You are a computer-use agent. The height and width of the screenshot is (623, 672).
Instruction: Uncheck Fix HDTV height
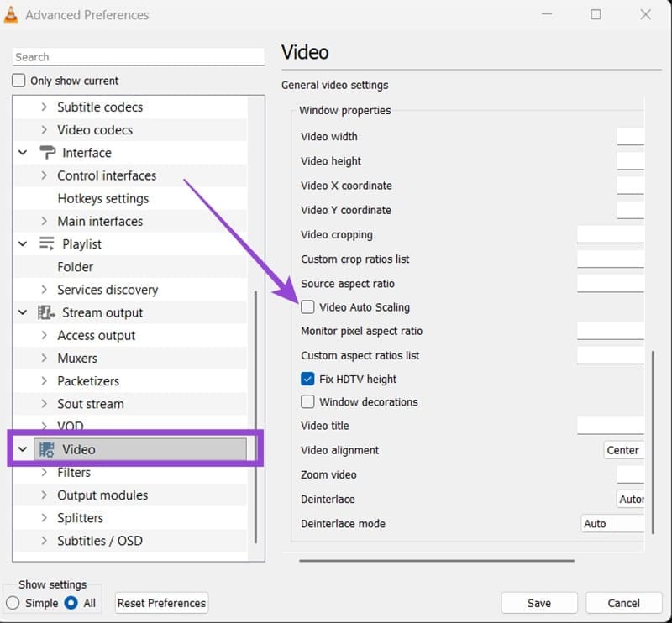tap(307, 379)
